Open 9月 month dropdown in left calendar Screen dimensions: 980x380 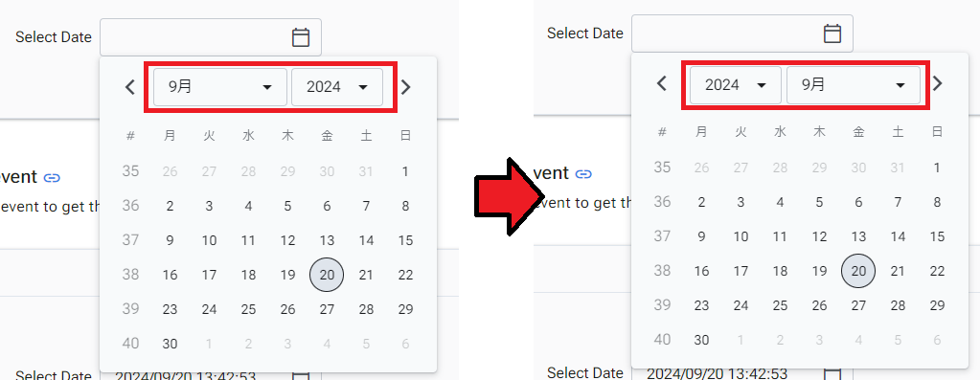click(x=220, y=87)
